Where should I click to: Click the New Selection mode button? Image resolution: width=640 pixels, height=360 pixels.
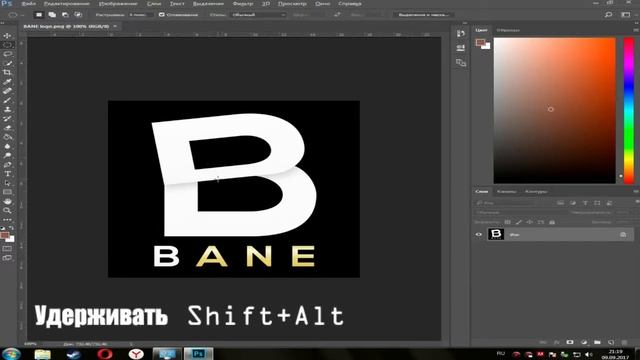[x=39, y=15]
